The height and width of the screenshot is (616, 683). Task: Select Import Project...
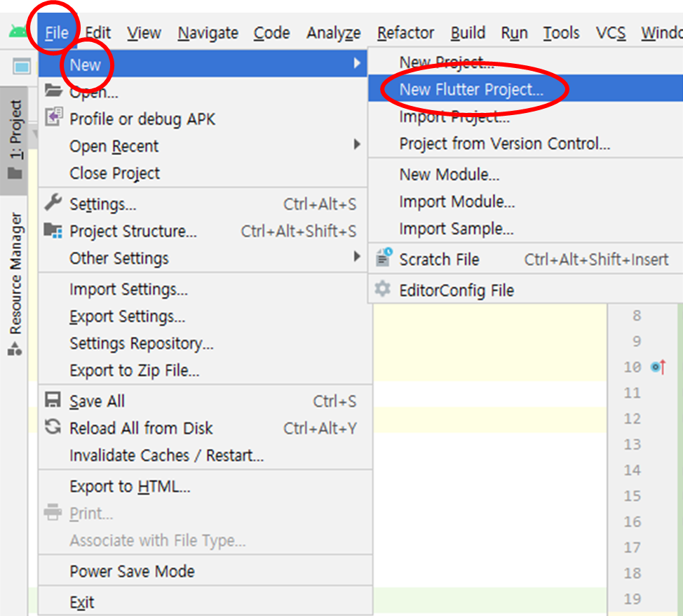[526, 116]
